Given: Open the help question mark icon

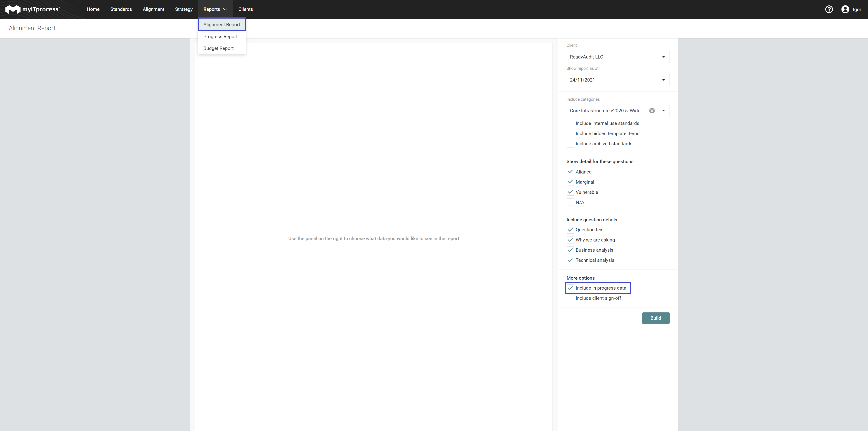Looking at the screenshot, I should click(829, 9).
